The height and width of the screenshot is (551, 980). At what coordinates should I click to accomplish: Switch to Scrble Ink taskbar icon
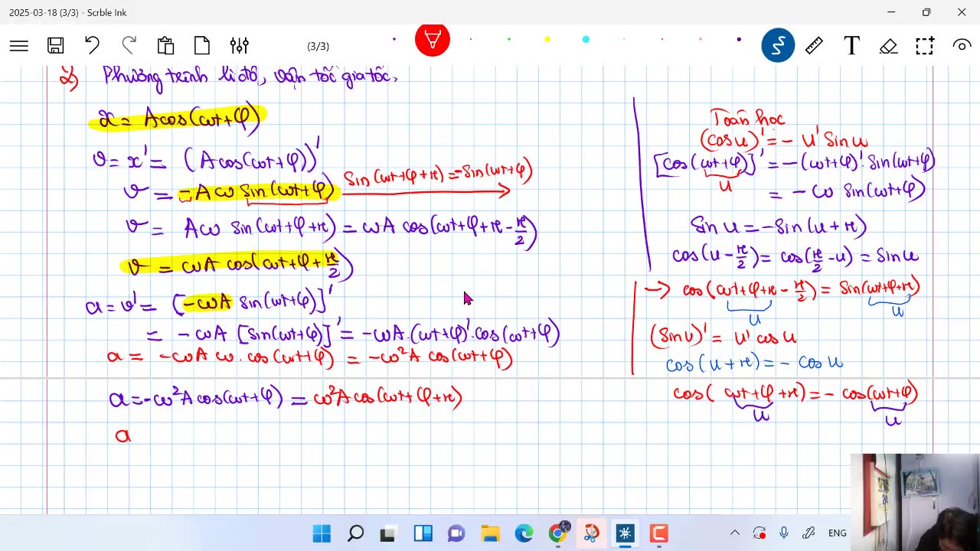(x=625, y=533)
